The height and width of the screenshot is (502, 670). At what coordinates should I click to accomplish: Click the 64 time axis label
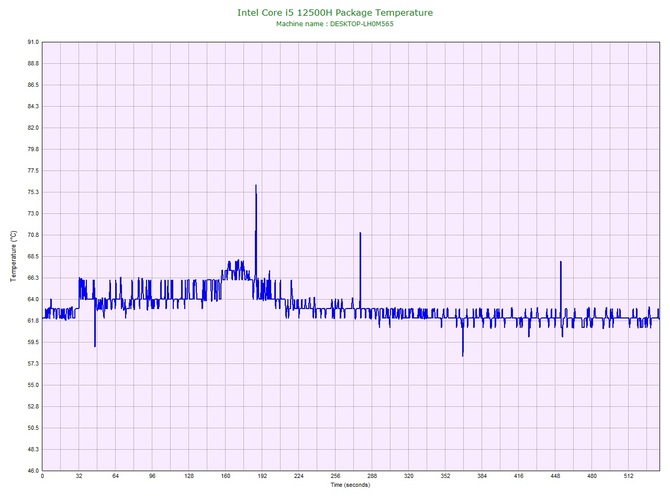[x=115, y=476]
